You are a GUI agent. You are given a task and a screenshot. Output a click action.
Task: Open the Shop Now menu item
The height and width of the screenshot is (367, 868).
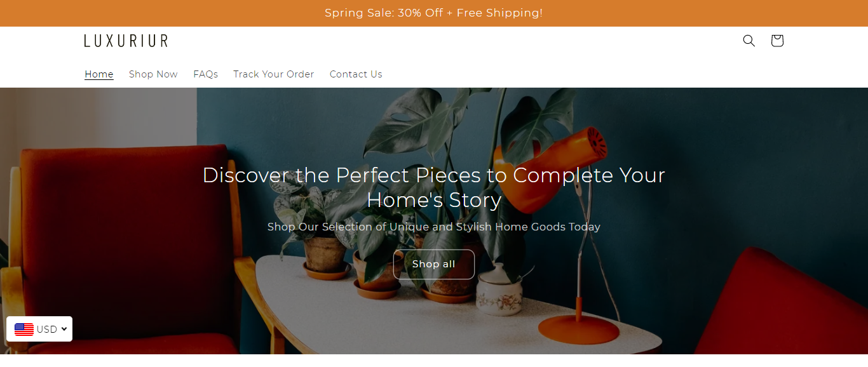pos(153,74)
